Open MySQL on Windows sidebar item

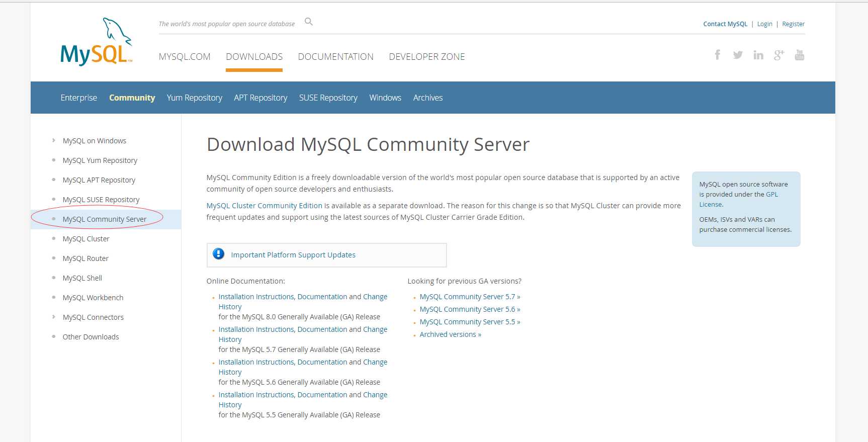point(95,141)
